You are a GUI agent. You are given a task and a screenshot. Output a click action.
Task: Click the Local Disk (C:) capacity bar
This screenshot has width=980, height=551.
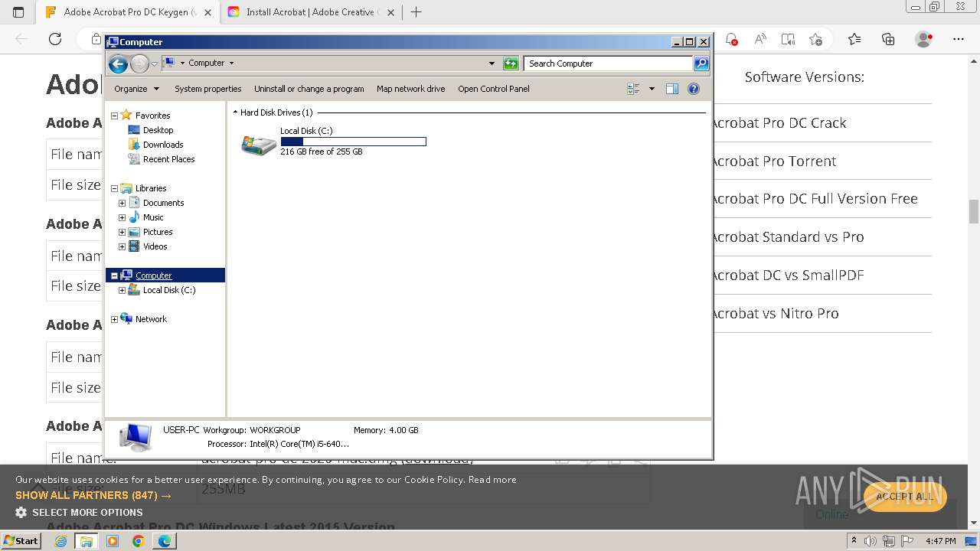(353, 142)
